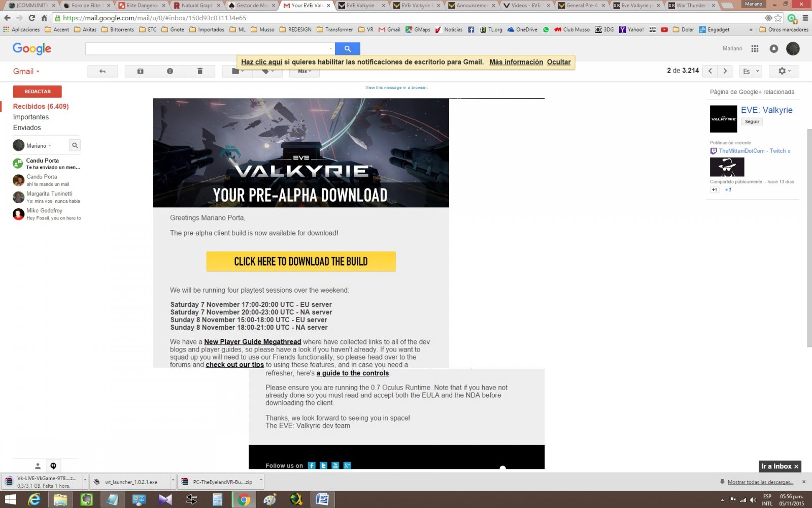The height and width of the screenshot is (508, 812).
Task: Open the account avatar menu
Action: (793, 49)
